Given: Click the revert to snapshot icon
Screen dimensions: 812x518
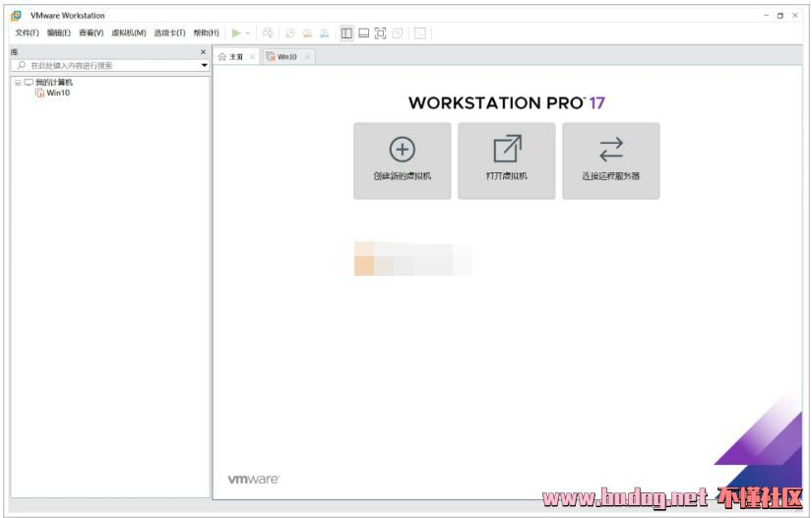Looking at the screenshot, I should (x=308, y=33).
